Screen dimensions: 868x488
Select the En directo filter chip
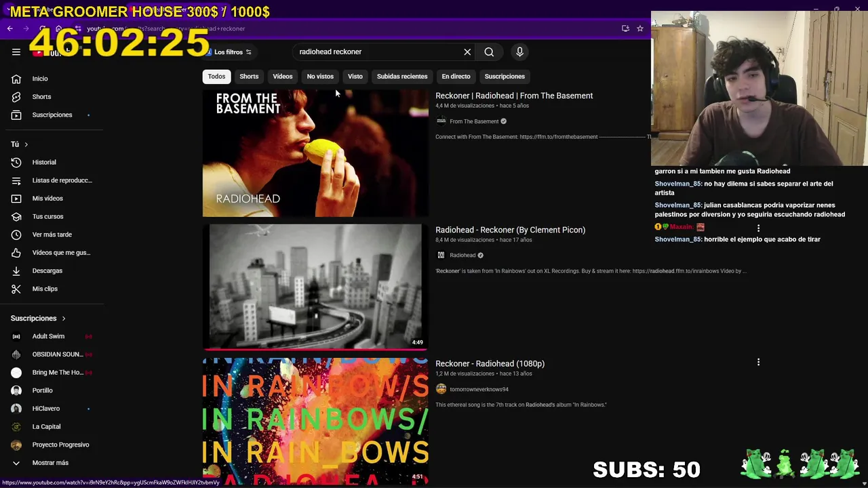(456, 77)
